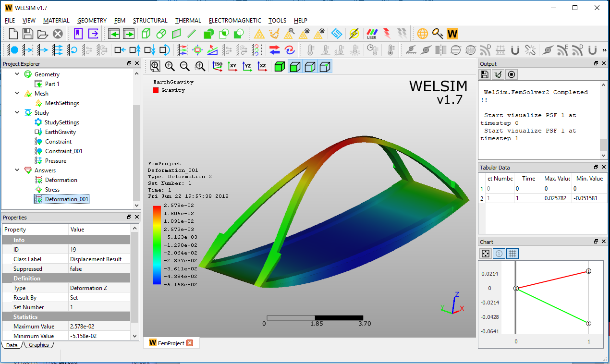The image size is (610, 364).
Task: Create a plate surface geometry
Action: (x=176, y=34)
